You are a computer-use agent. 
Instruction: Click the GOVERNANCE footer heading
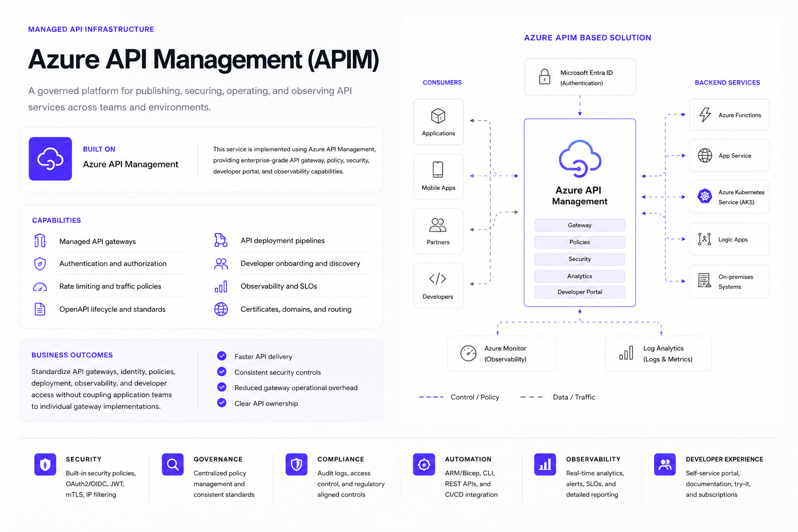218,459
